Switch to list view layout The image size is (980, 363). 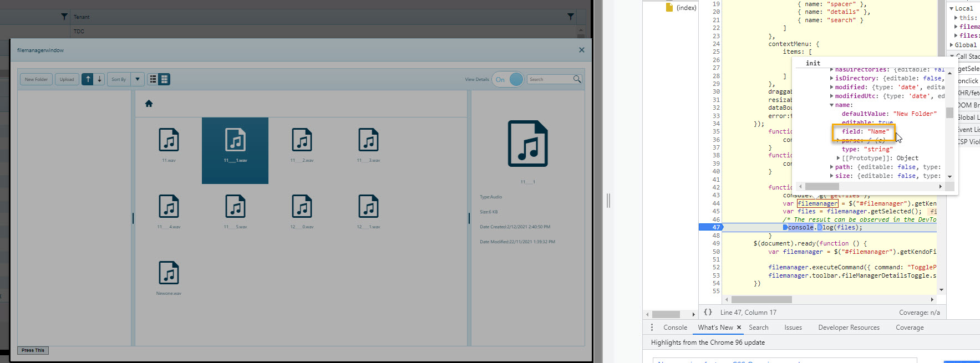pyautogui.click(x=153, y=79)
